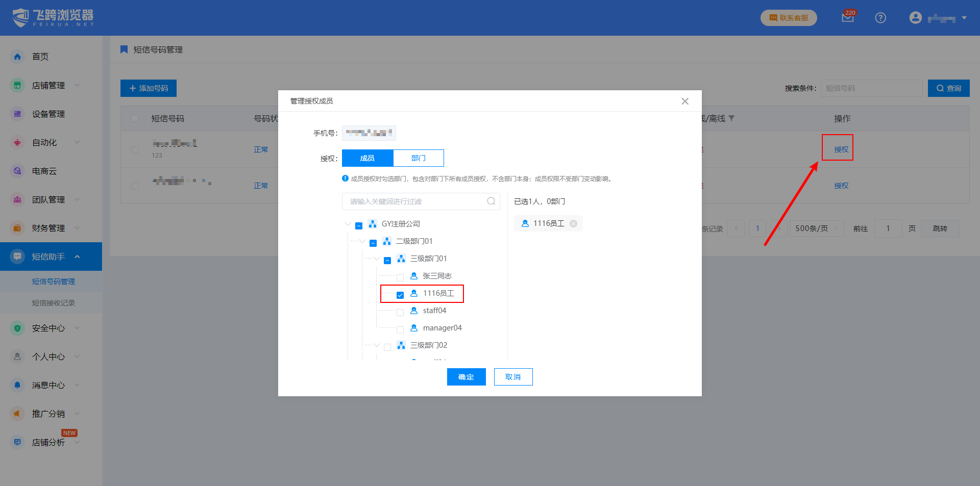
Task: Remove 1116员工 from selected list
Action: tap(573, 223)
